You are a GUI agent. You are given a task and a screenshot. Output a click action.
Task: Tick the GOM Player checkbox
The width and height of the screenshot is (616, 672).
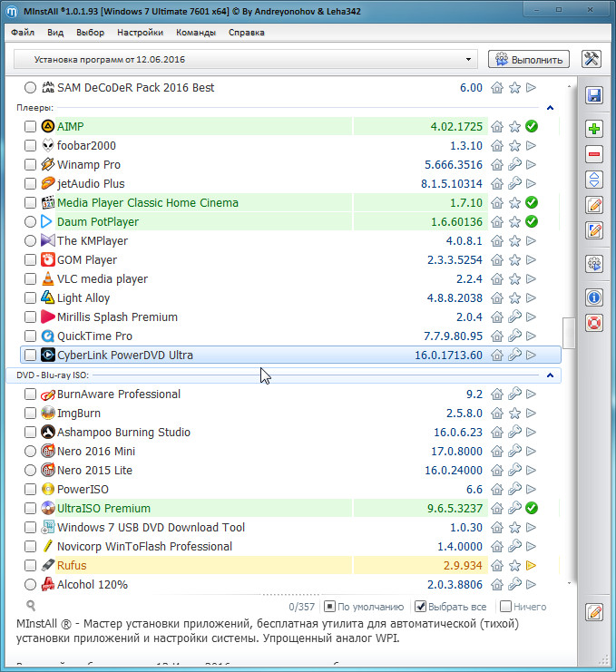(30, 259)
